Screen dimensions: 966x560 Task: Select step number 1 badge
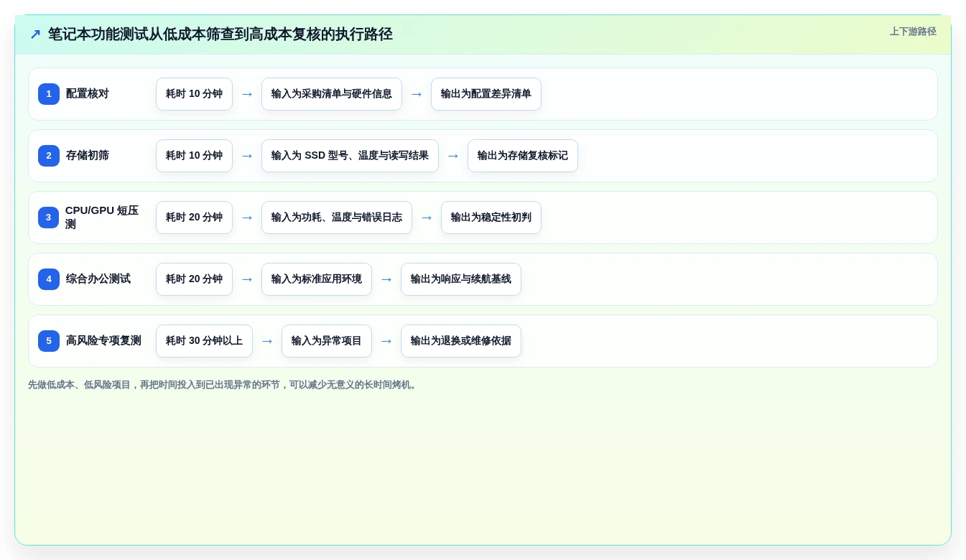(49, 94)
